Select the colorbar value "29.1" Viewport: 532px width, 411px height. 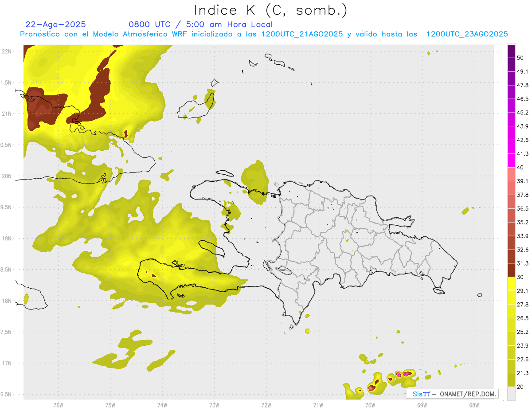(x=523, y=291)
